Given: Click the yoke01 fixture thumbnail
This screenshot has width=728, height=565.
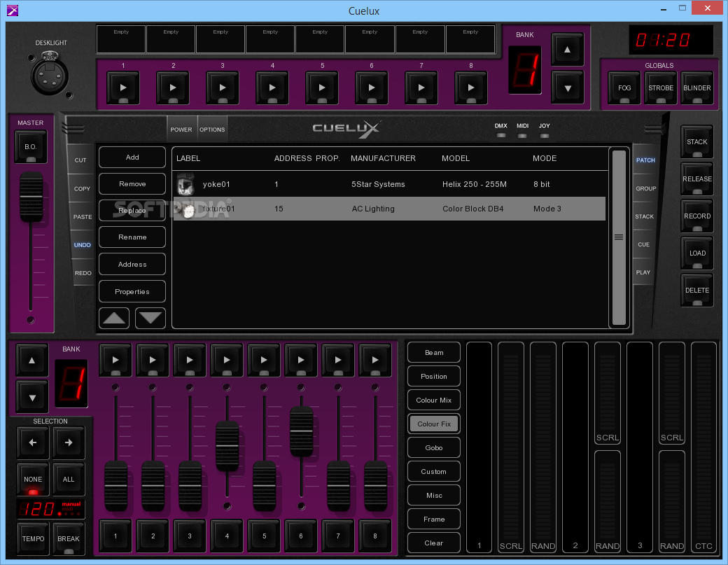Looking at the screenshot, I should (185, 184).
